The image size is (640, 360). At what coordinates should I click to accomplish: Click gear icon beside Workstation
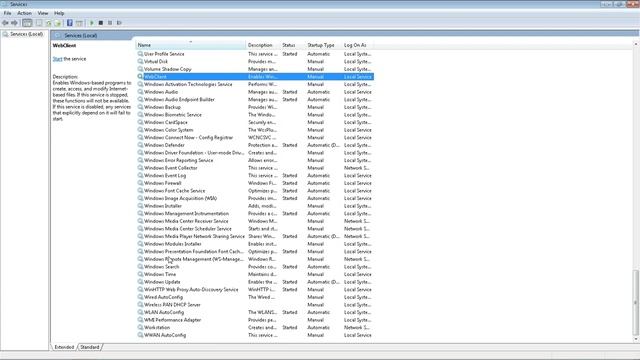pos(140,327)
